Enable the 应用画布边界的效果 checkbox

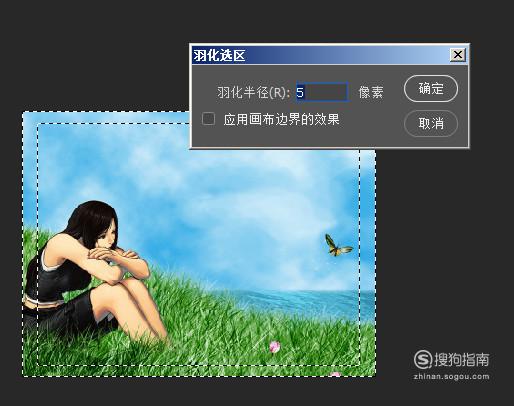click(x=209, y=119)
